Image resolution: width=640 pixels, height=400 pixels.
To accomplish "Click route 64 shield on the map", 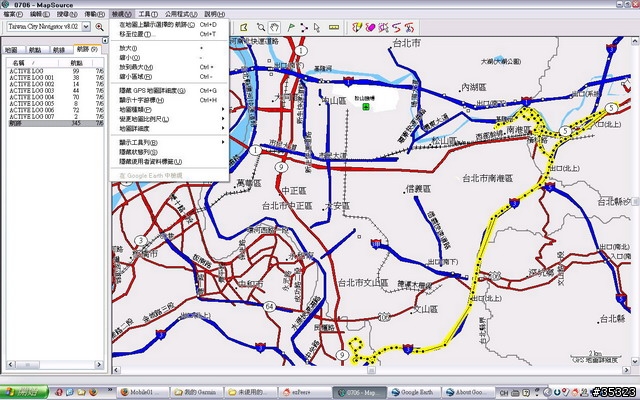I will [269, 307].
